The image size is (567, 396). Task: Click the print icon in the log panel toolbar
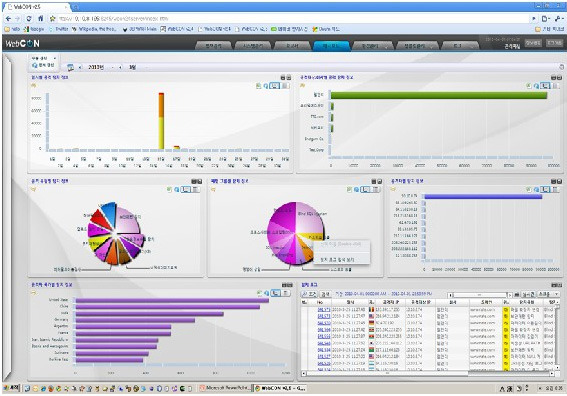click(x=517, y=294)
